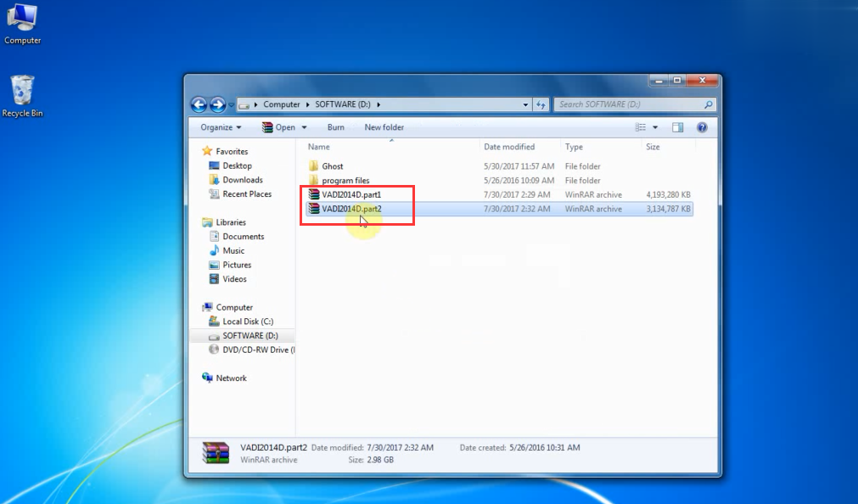
Task: Select Favorites in the navigation pane
Action: tap(232, 152)
